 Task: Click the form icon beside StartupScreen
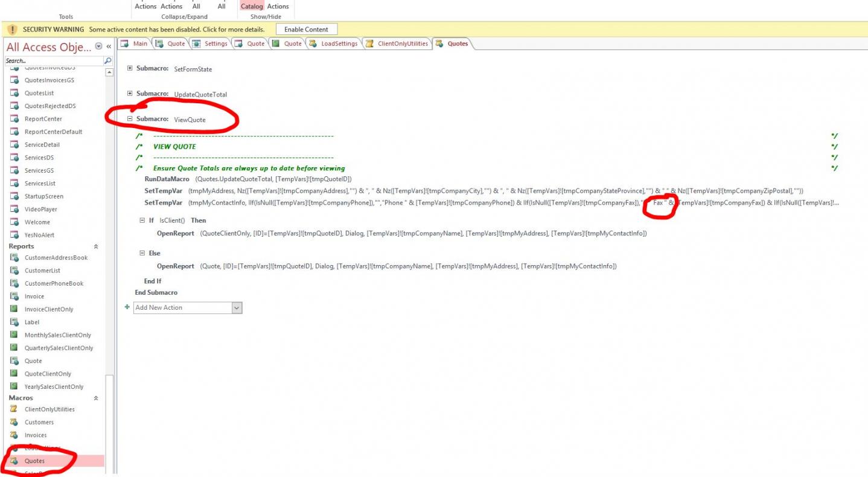pyautogui.click(x=14, y=196)
